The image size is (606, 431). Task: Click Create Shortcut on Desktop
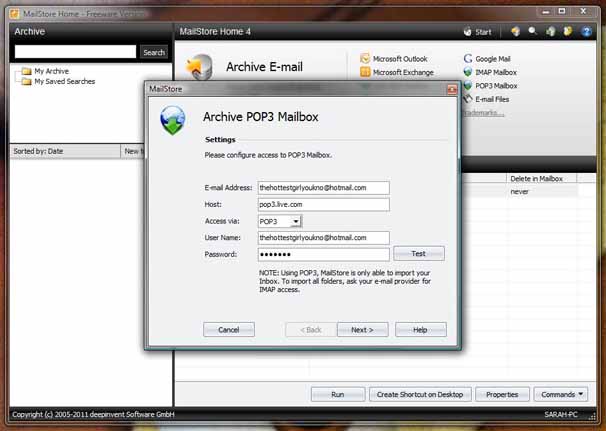point(420,394)
